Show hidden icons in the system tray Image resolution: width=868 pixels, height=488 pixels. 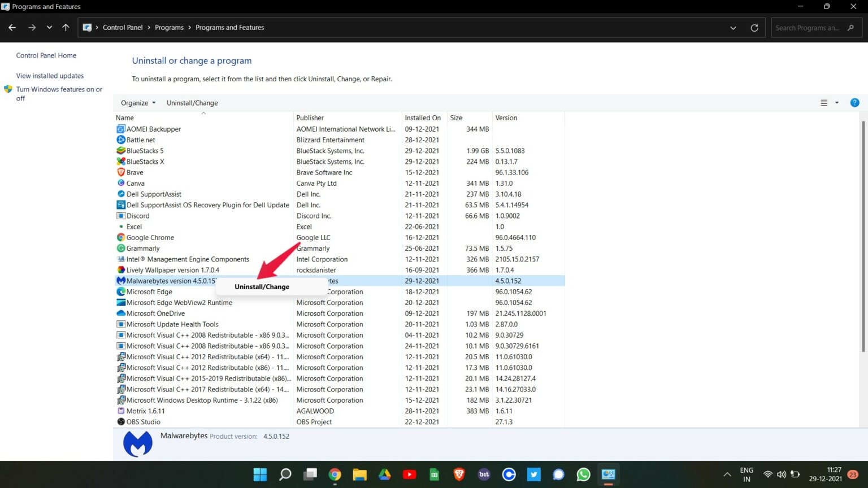click(x=727, y=474)
